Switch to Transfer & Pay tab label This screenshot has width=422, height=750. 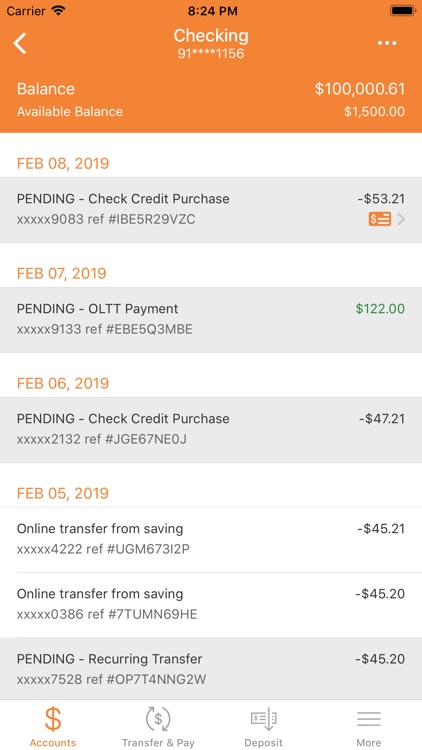pyautogui.click(x=158, y=743)
